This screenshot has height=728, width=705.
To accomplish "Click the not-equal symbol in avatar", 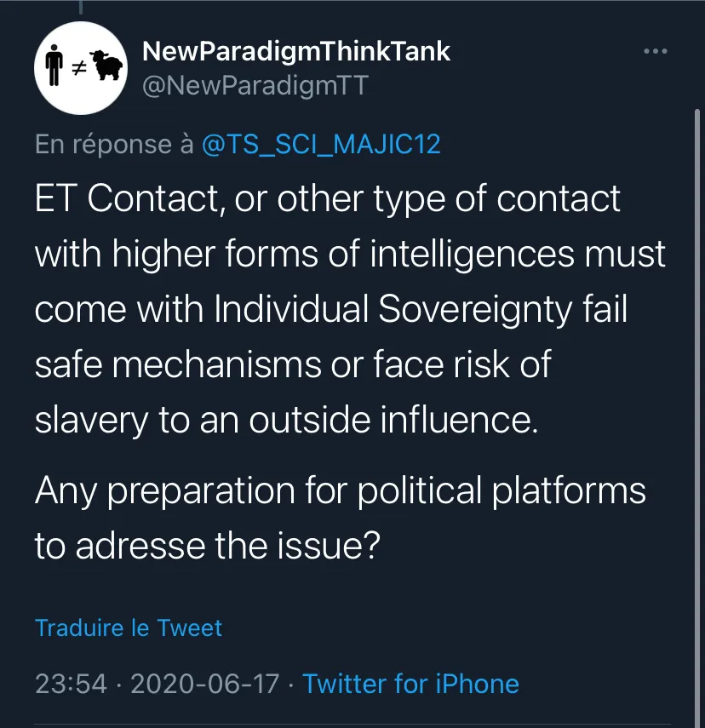I will point(79,69).
